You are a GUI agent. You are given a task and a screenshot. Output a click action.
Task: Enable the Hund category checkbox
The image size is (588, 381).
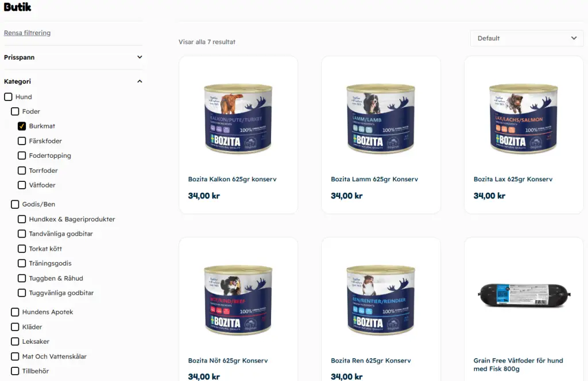pyautogui.click(x=8, y=97)
